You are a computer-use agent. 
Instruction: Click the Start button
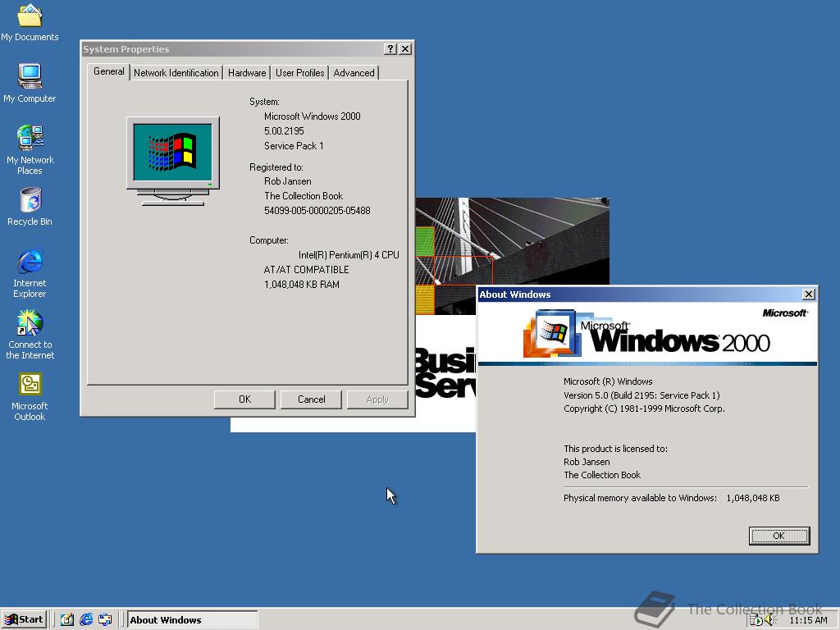(24, 620)
